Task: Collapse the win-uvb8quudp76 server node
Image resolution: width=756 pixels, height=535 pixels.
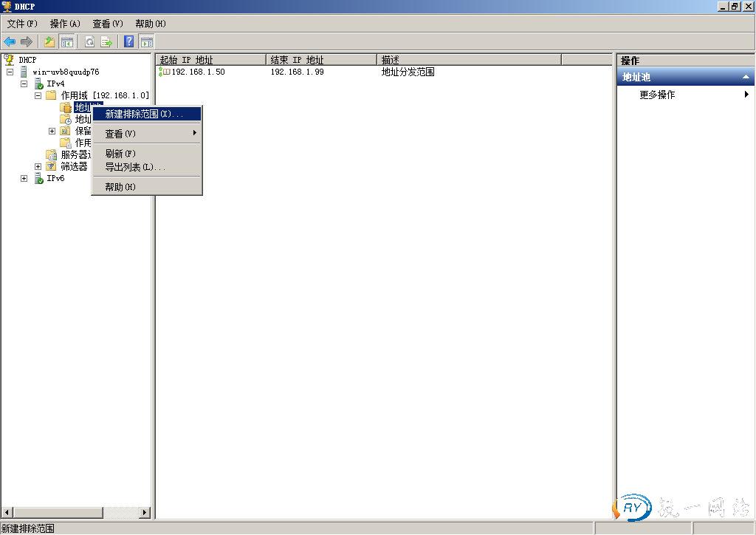Action: 10,72
